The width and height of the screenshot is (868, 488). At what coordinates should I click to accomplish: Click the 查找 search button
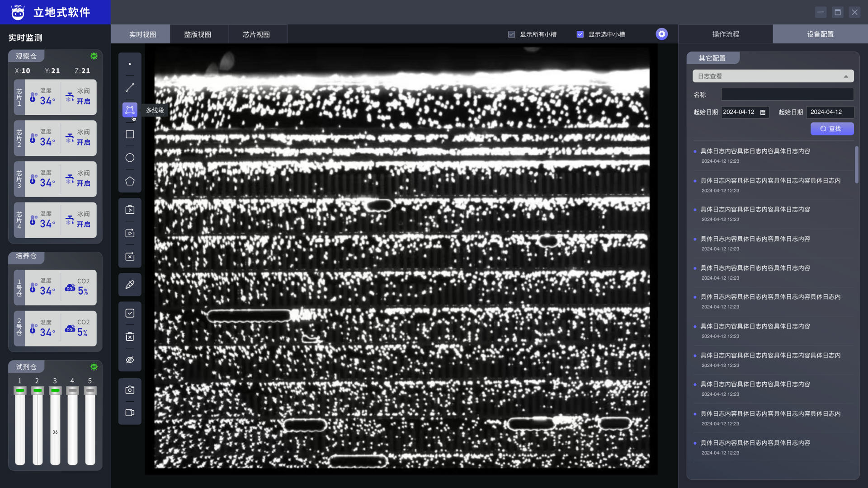coord(832,129)
